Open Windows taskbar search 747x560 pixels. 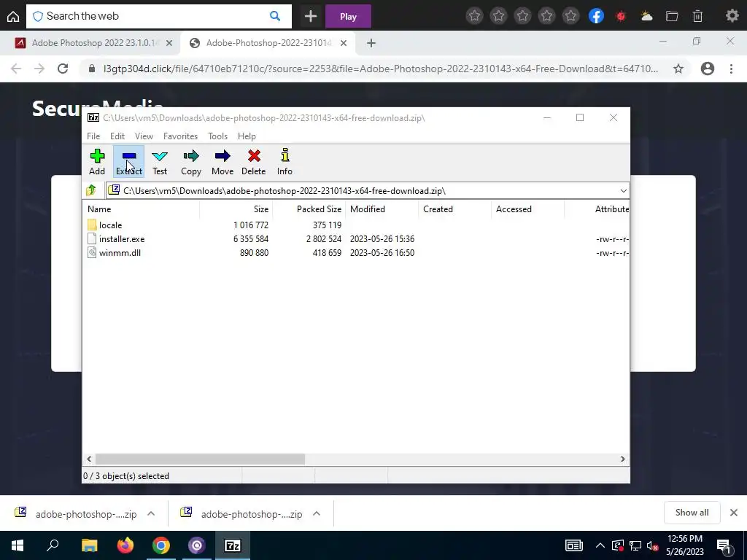53,545
